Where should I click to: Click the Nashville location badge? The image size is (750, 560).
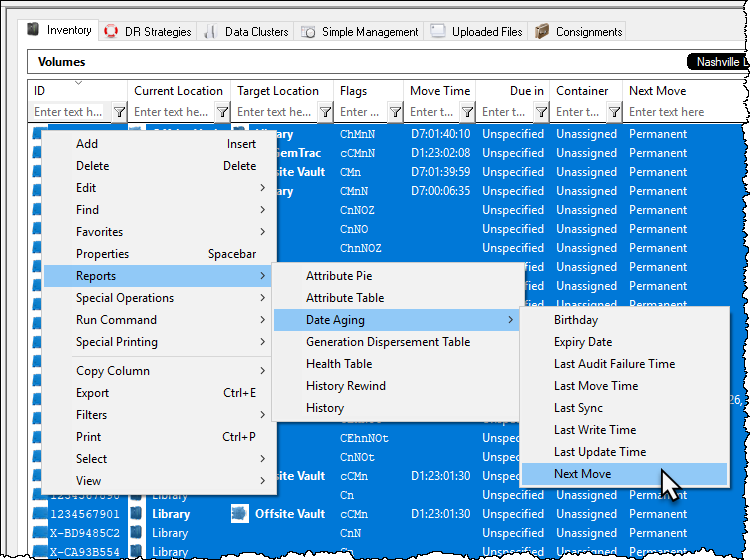717,62
